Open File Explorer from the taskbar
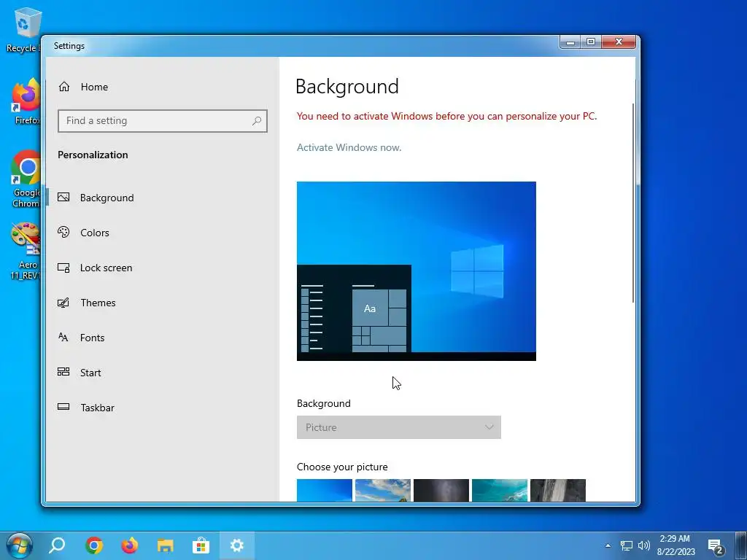 click(x=166, y=545)
